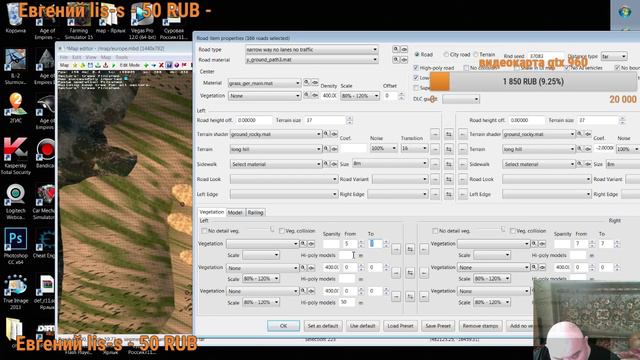The width and height of the screenshot is (640, 360).
Task: Click the red X icon in Map editor toolbar
Action: [x=161, y=65]
